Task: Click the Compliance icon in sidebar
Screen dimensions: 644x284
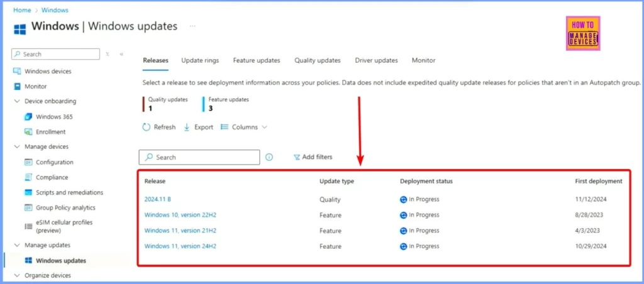Action: pos(28,177)
